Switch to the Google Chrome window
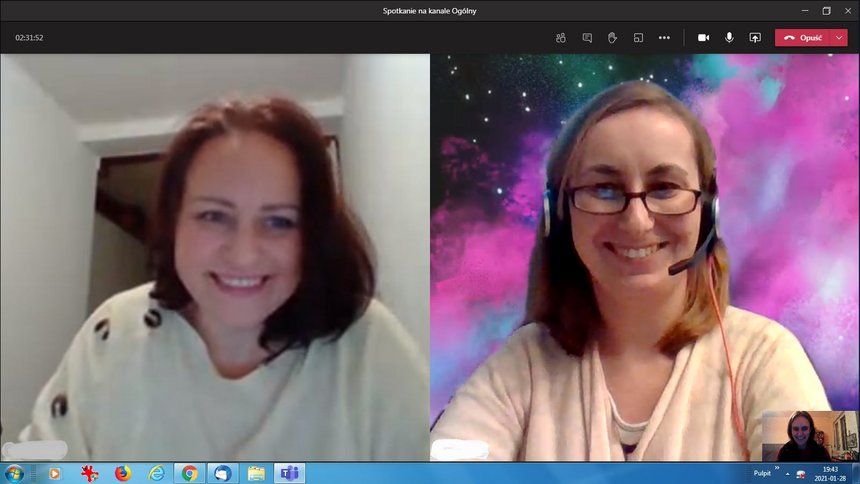860x484 pixels. pos(190,473)
